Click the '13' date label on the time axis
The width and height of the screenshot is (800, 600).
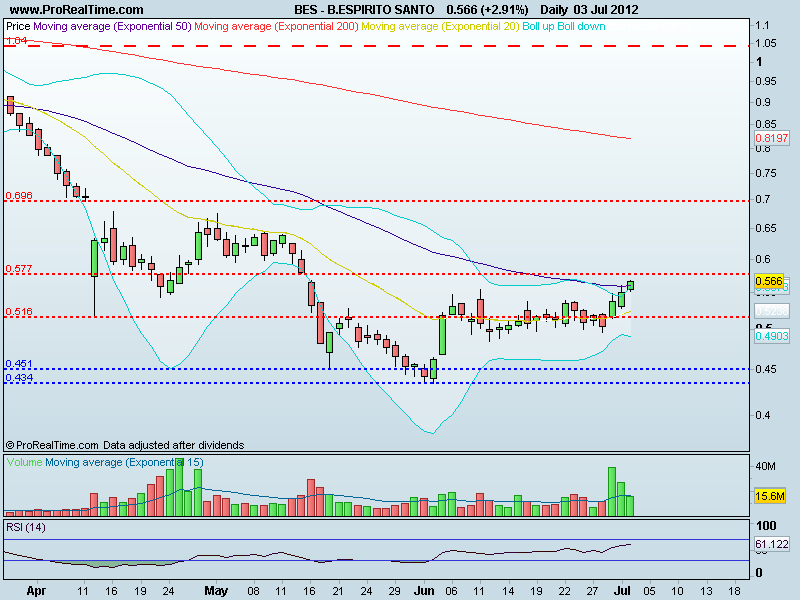click(x=706, y=591)
